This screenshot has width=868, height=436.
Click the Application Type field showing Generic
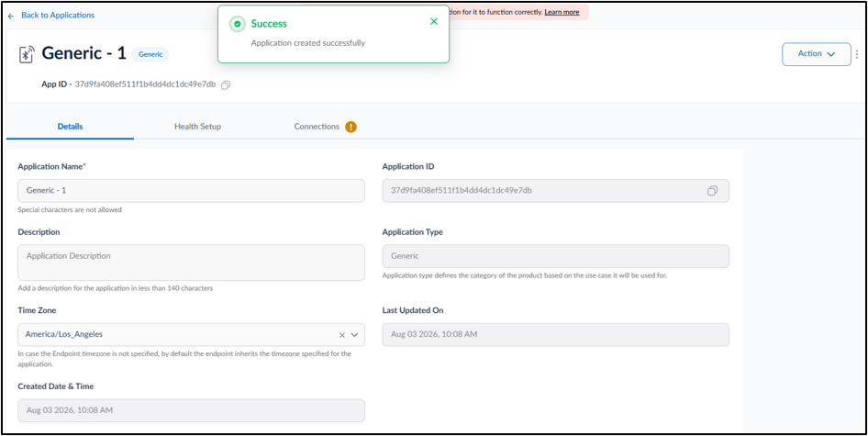pyautogui.click(x=555, y=256)
